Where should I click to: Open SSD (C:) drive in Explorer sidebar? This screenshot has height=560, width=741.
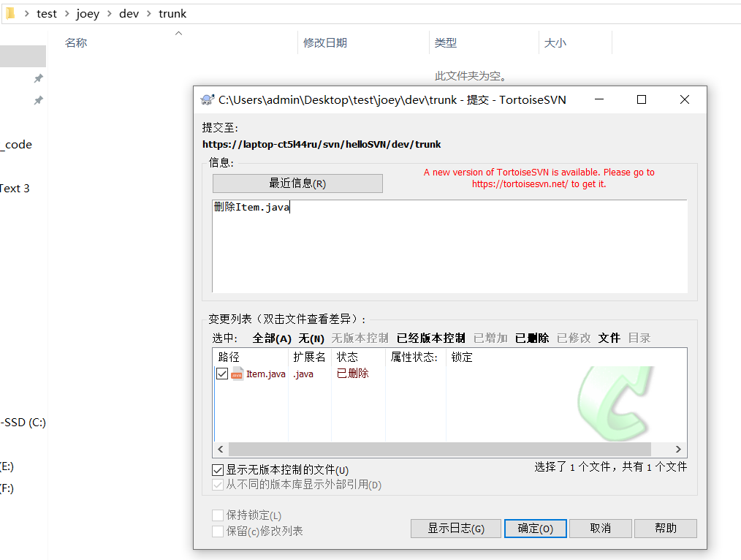tap(23, 423)
